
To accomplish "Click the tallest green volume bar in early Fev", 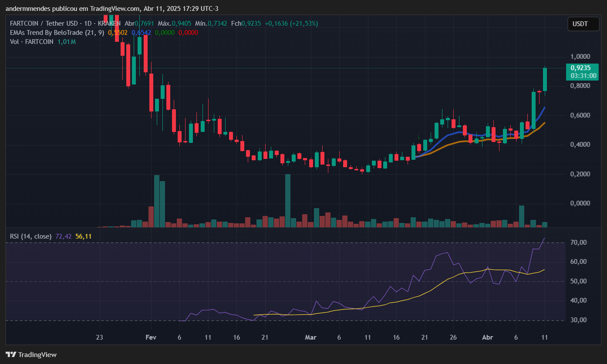I will tap(157, 201).
